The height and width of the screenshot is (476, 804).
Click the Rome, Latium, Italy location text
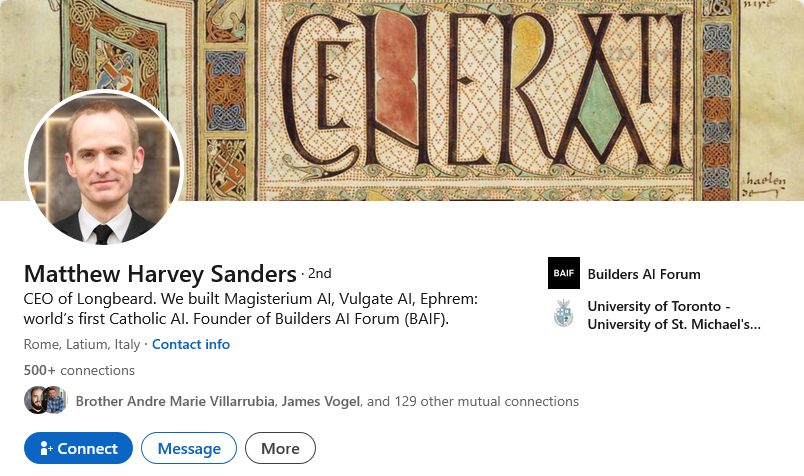click(82, 344)
